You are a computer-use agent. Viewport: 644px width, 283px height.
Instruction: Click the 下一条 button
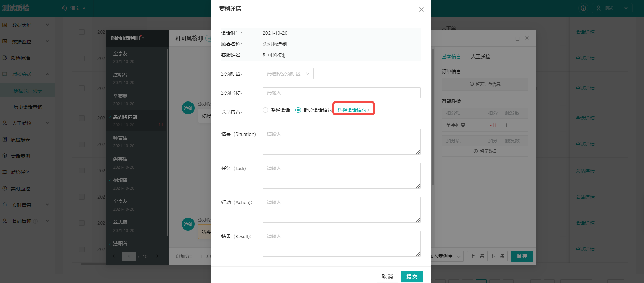coord(498,256)
